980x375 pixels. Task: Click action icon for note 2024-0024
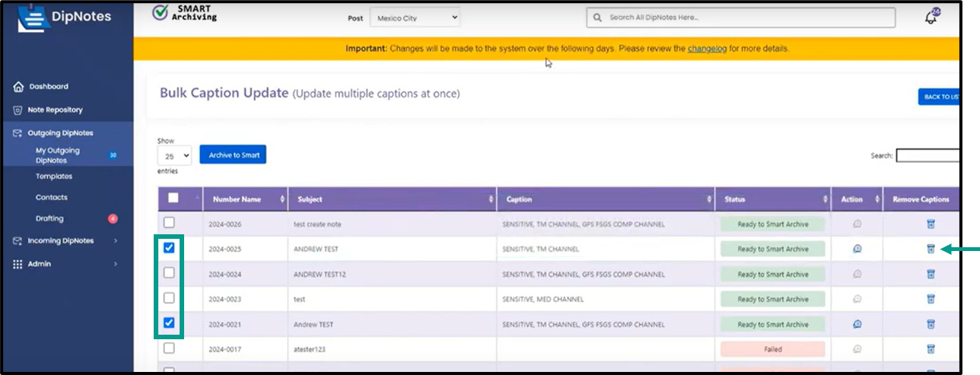(857, 274)
